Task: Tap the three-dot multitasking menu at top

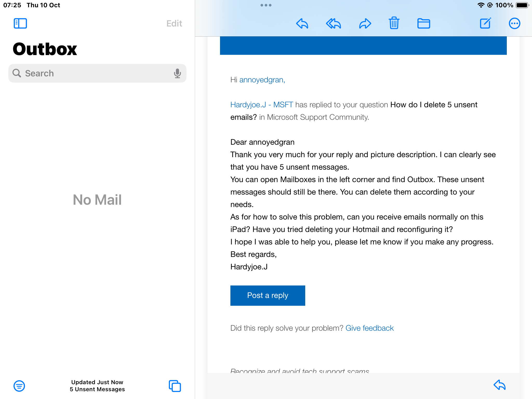Action: tap(266, 5)
